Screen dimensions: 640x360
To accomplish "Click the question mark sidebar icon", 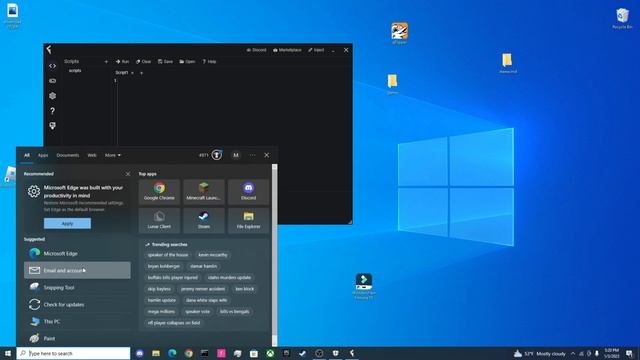I will pos(52,111).
